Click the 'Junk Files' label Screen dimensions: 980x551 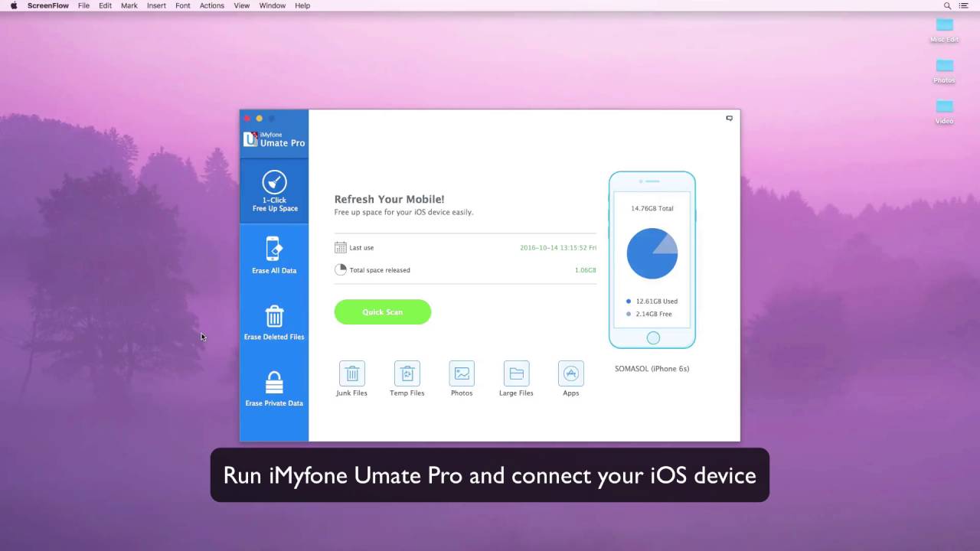click(x=351, y=393)
